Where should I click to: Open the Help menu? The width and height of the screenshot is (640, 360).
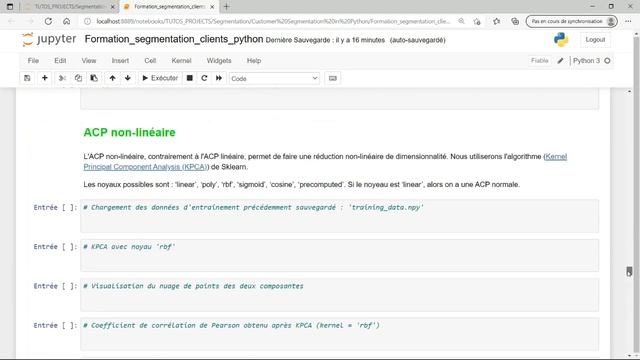(x=253, y=60)
